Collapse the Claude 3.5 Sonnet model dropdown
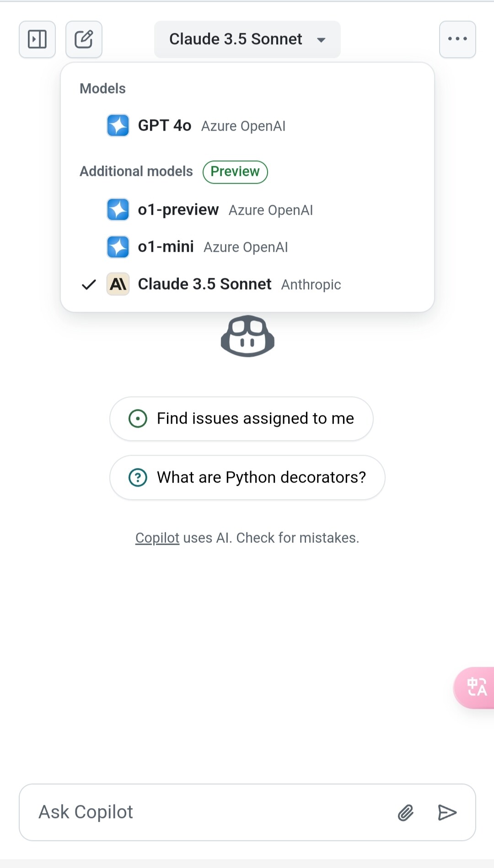This screenshot has width=494, height=868. click(247, 39)
